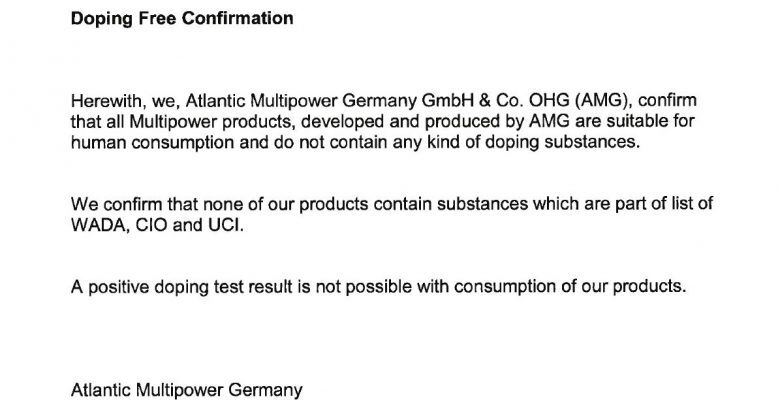Click the word 'WADA,'

point(100,225)
